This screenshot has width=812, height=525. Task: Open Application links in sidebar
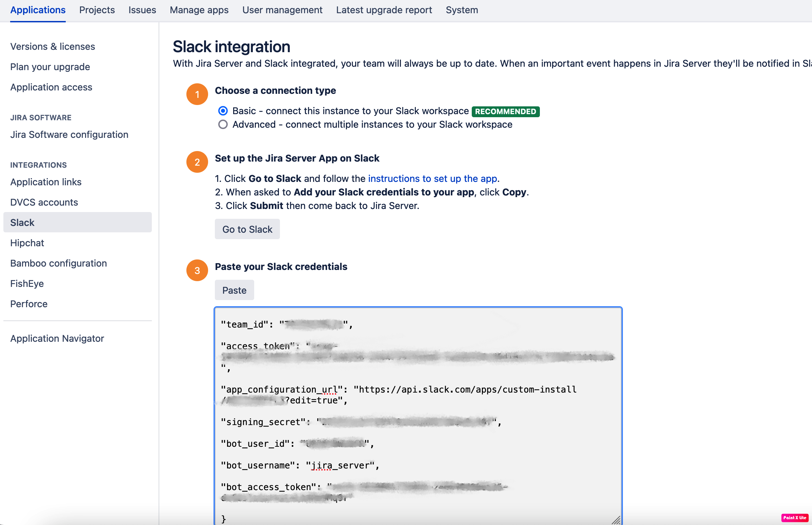point(46,182)
